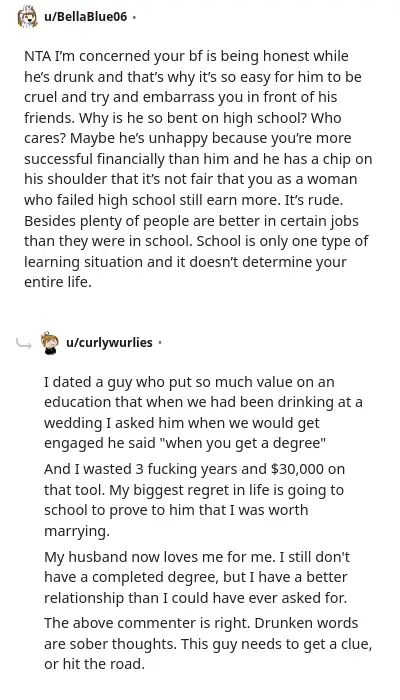The image size is (400, 700).
Task: Open curlywurlies' avatar image
Action: tap(50, 343)
